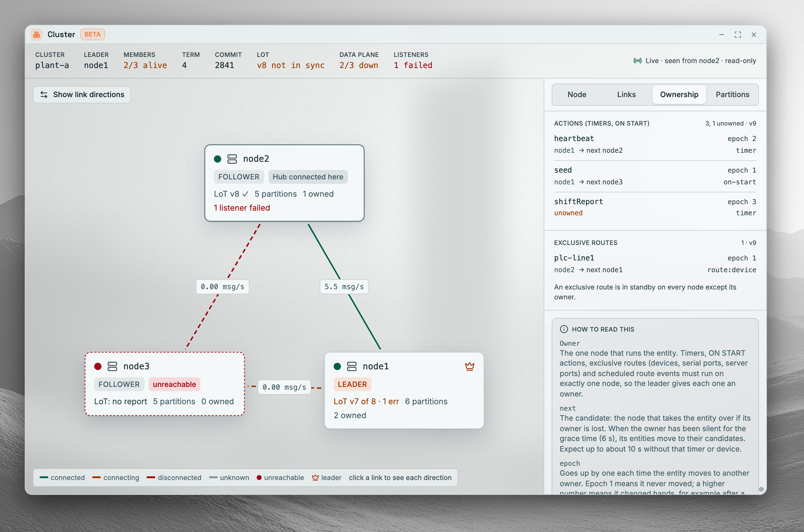Screen dimensions: 804x532
Task: Click the server icon next to node1
Action: (352, 367)
